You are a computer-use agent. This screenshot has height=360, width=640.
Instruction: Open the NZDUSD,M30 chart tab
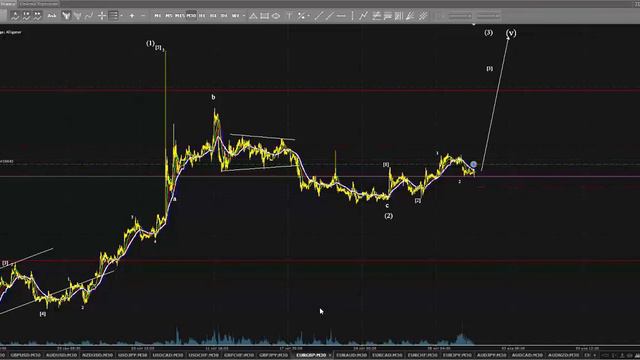pos(97,356)
